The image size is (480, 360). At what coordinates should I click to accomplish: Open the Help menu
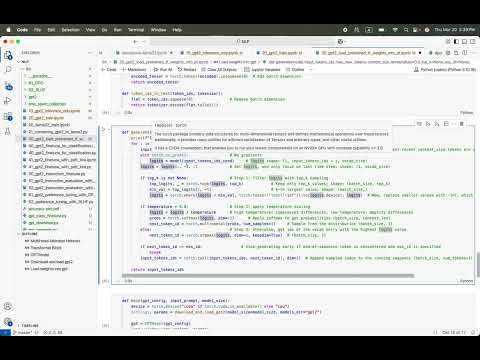pos(177,30)
